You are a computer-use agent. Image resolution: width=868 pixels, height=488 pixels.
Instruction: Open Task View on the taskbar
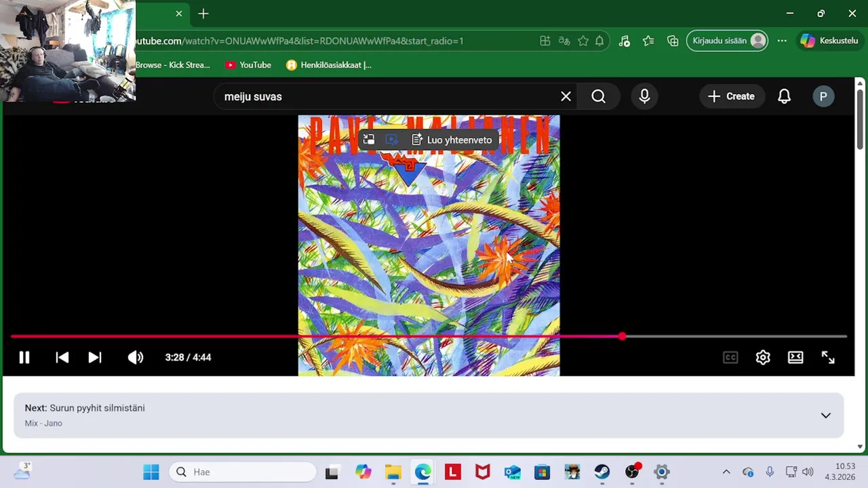tap(332, 472)
